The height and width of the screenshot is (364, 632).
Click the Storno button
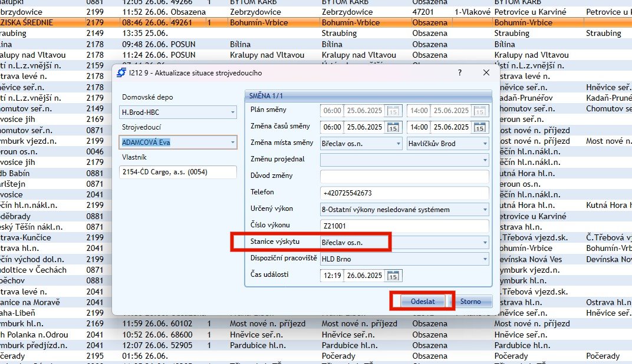click(470, 302)
